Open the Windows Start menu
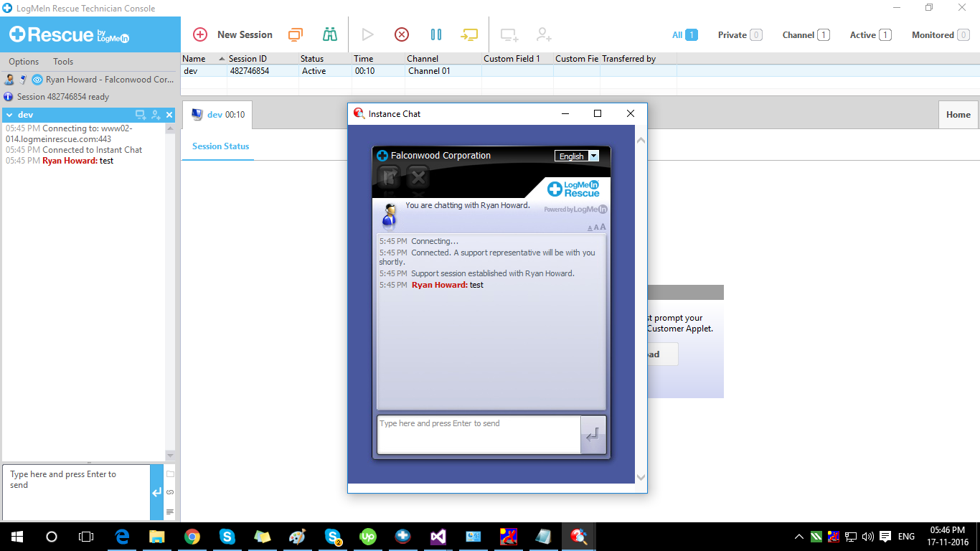980x551 pixels. [17, 537]
